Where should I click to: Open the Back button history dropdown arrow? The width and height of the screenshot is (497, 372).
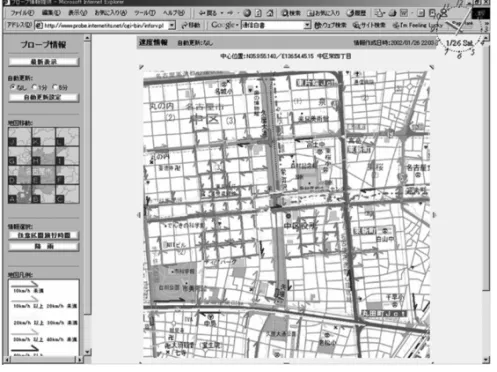point(222,13)
